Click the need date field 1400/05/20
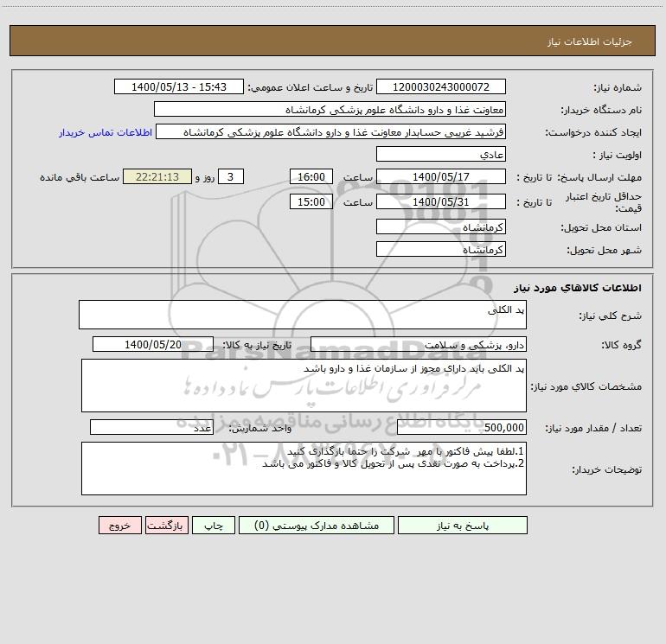Viewport: 666px width, 644px height. [x=153, y=344]
